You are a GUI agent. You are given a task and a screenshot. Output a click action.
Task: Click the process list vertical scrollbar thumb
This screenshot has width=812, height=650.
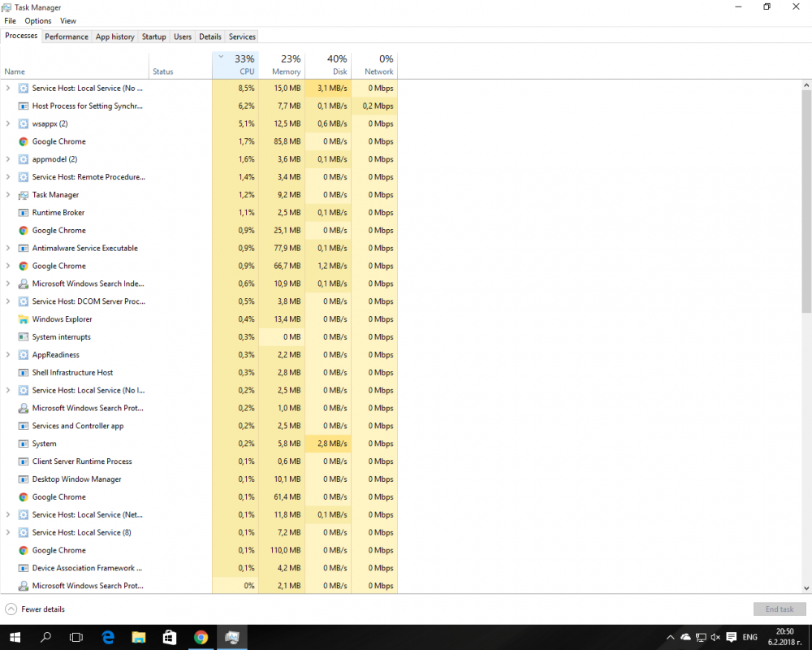pos(806,201)
